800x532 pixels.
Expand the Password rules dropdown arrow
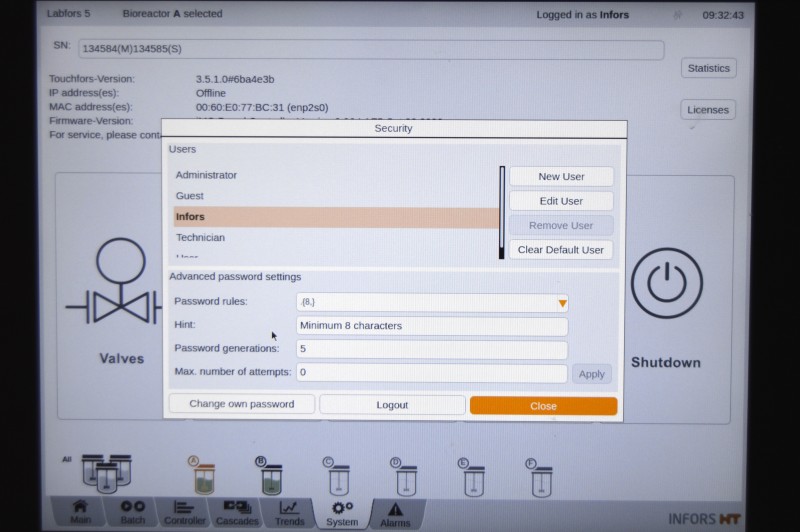coord(562,303)
